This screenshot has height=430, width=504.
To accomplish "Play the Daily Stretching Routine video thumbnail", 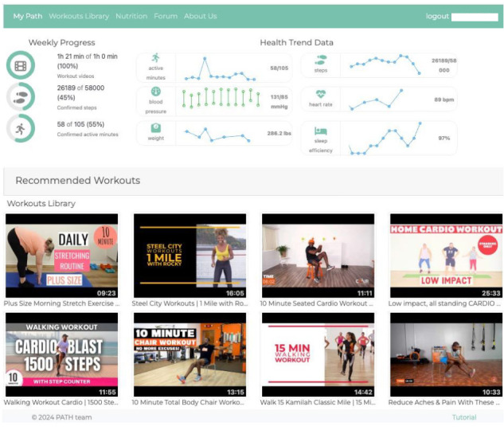I will click(x=62, y=256).
